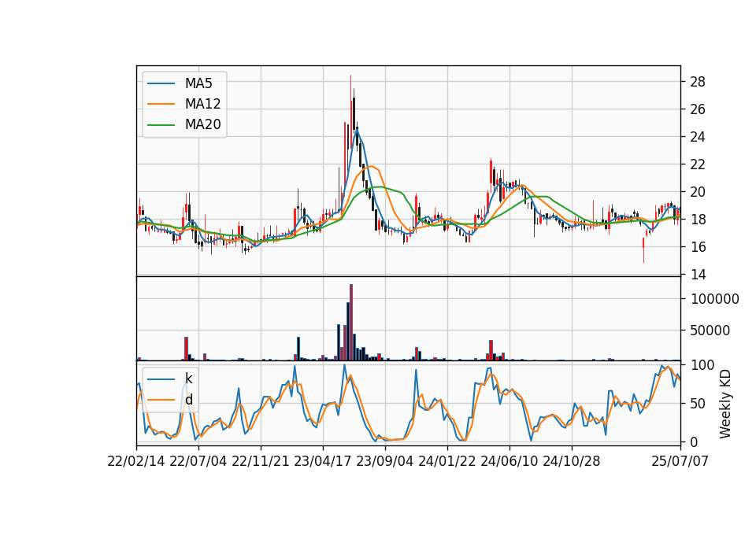This screenshot has height=543, width=756.
Task: Click the 24 price axis tick label
Action: pyautogui.click(x=698, y=137)
